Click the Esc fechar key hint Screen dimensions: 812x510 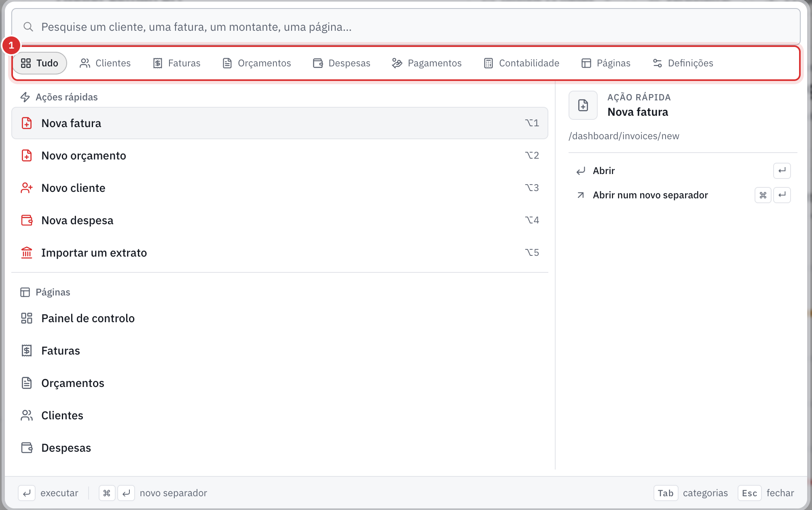pos(766,493)
